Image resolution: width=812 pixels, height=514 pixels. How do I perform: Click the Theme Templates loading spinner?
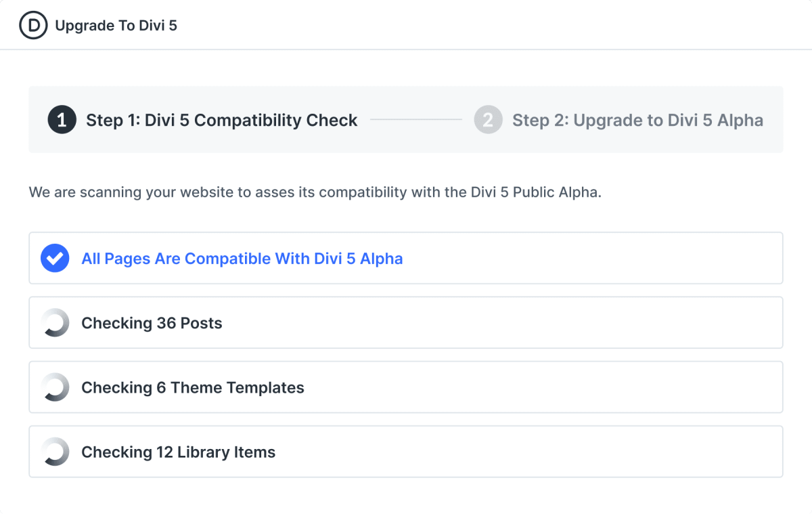tap(55, 387)
